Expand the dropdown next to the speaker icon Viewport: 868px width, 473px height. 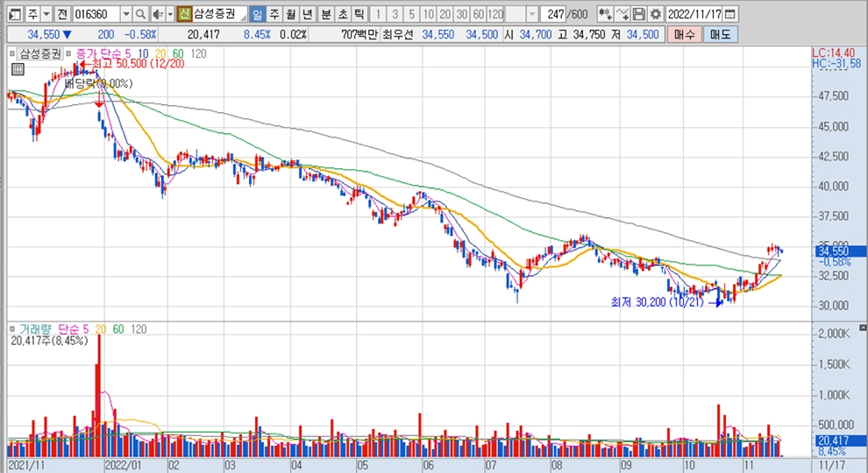[168, 14]
